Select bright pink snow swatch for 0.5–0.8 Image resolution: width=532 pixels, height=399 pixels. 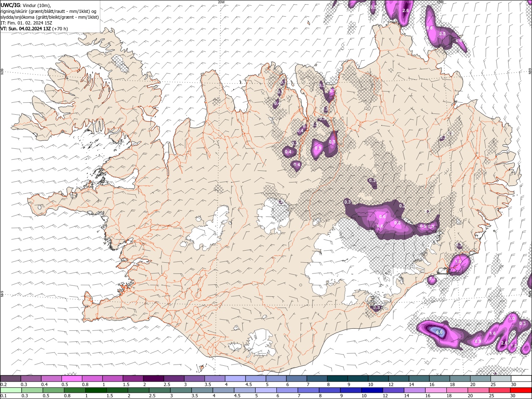coord(71,378)
